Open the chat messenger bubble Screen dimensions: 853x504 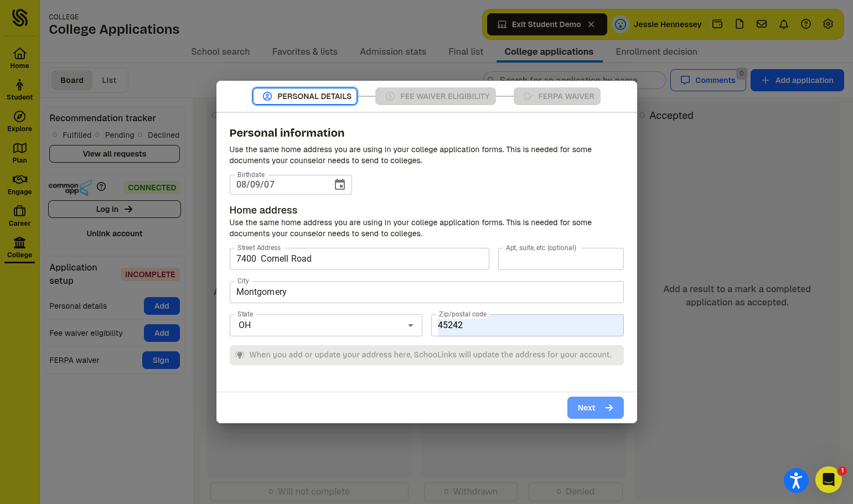point(829,480)
